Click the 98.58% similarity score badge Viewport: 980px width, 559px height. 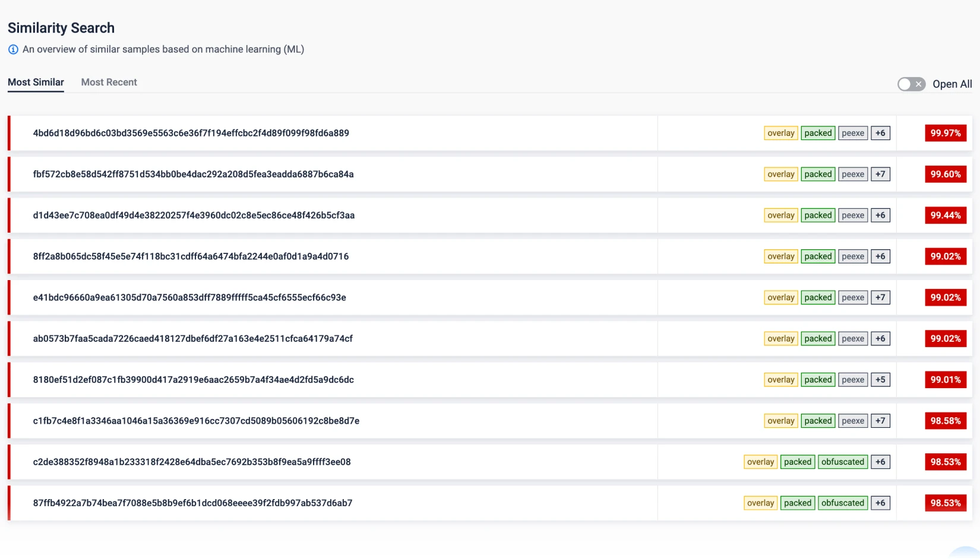point(945,421)
